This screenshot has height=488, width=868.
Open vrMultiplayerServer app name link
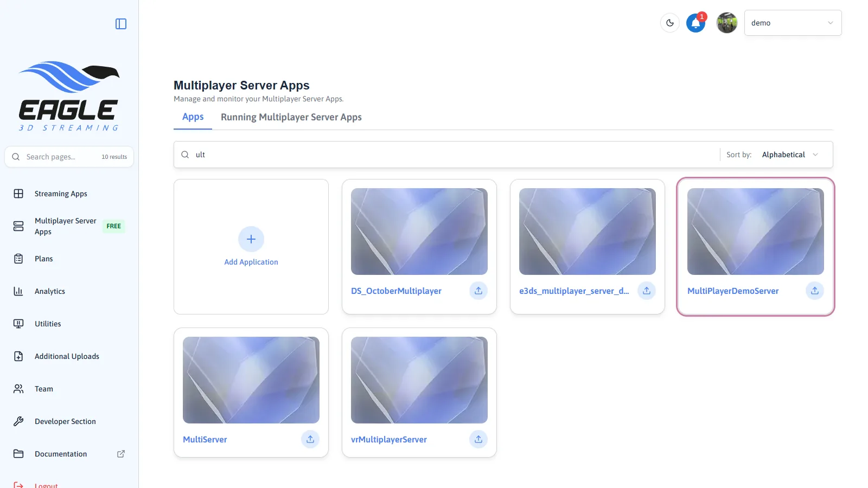(x=389, y=440)
